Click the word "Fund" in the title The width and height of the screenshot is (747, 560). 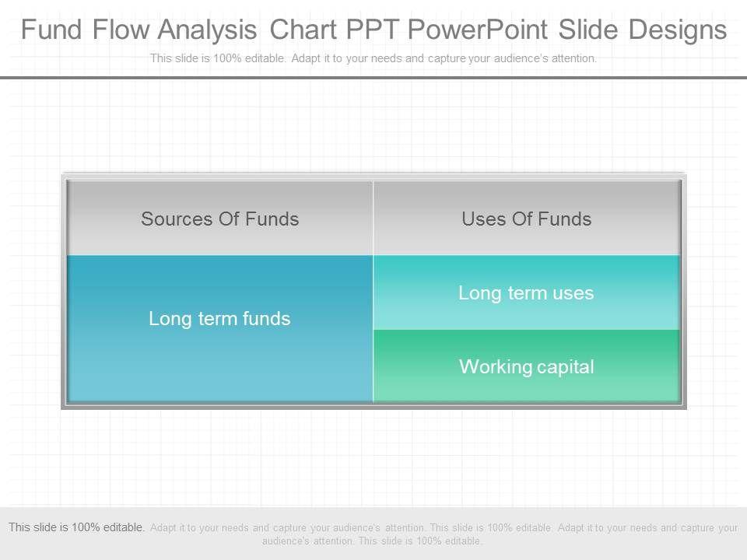click(x=51, y=30)
